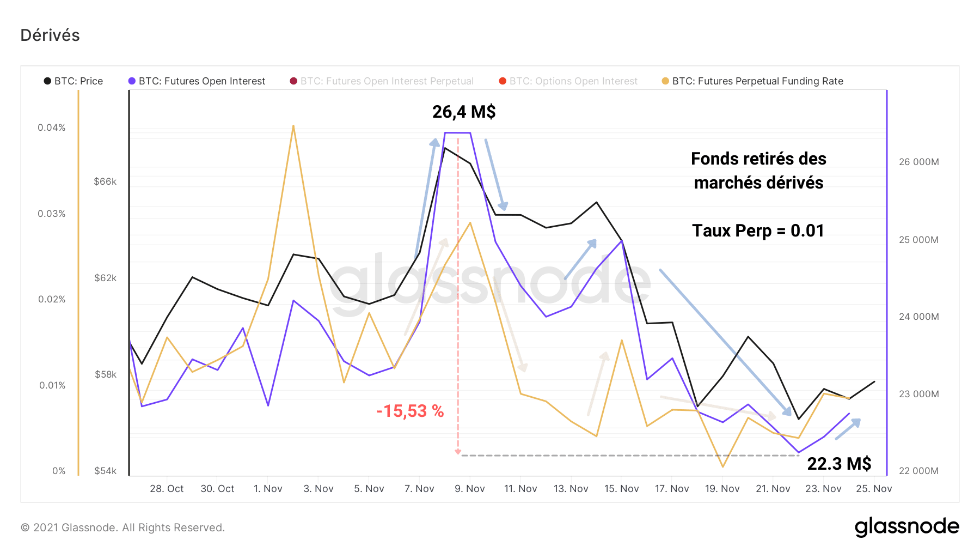Toggle BTC: Futures Perpetual Funding Rate legend
Viewport: 980px width, 552px height.
click(752, 81)
